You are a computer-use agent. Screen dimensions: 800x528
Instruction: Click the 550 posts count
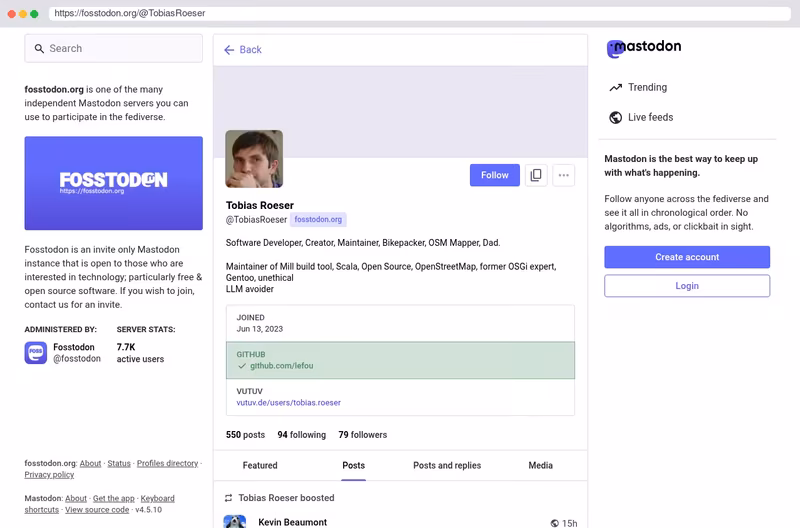coord(245,435)
